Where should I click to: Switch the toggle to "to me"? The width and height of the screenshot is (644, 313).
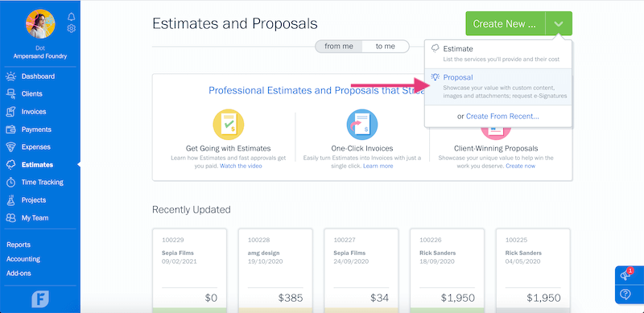click(x=386, y=47)
